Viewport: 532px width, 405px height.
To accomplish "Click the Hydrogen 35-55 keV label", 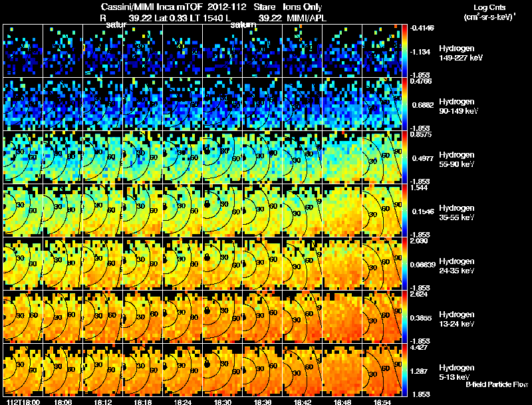I will pos(457,213).
